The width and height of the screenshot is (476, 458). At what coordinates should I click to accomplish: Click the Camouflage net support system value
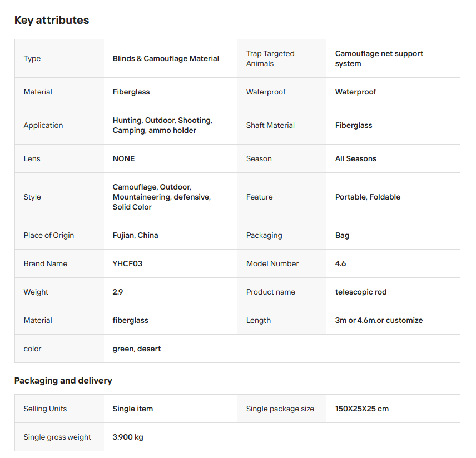coord(379,58)
